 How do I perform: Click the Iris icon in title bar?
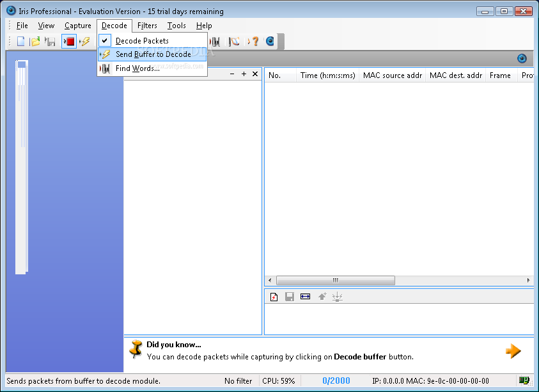[x=11, y=11]
